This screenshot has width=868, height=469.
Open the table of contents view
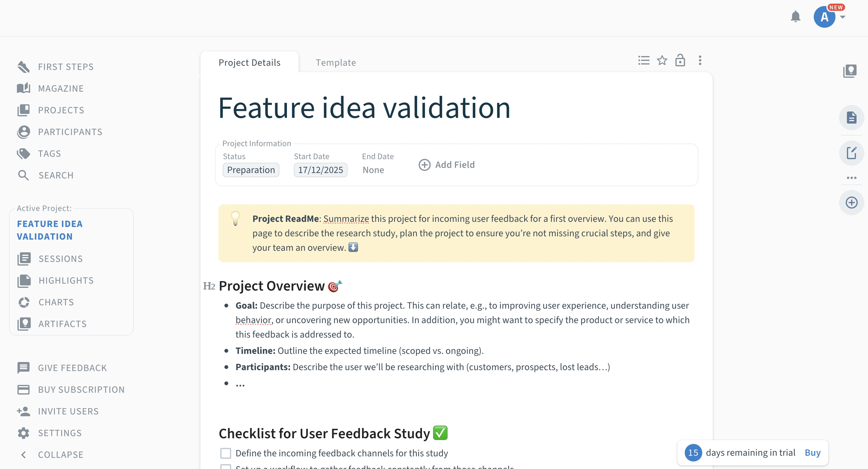click(643, 60)
